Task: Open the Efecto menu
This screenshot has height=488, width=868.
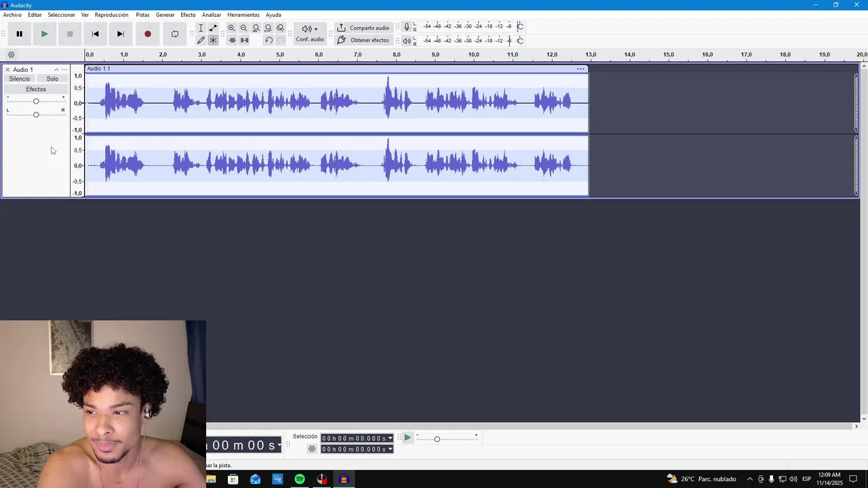Action: coord(188,15)
